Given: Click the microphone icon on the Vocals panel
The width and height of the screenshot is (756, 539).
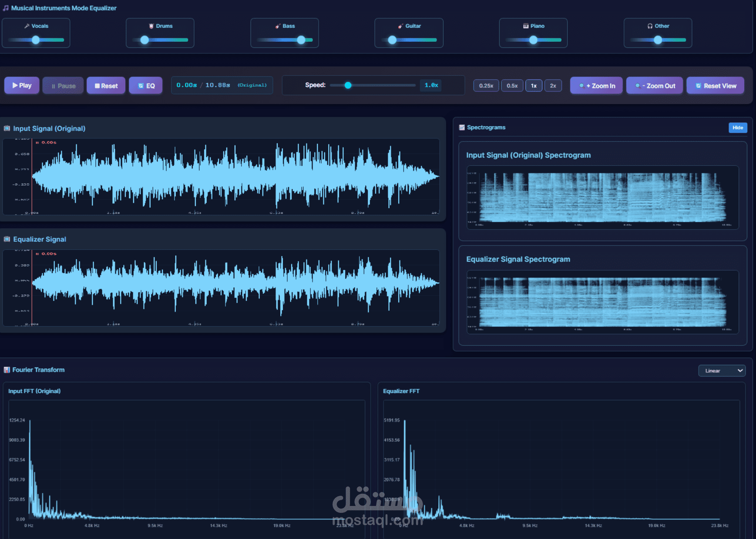Looking at the screenshot, I should (x=26, y=26).
